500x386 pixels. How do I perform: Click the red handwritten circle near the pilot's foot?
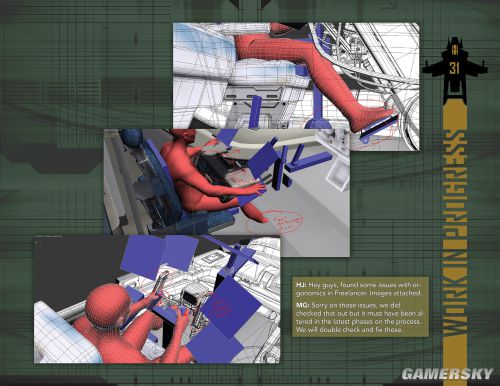pyautogui.click(x=275, y=222)
